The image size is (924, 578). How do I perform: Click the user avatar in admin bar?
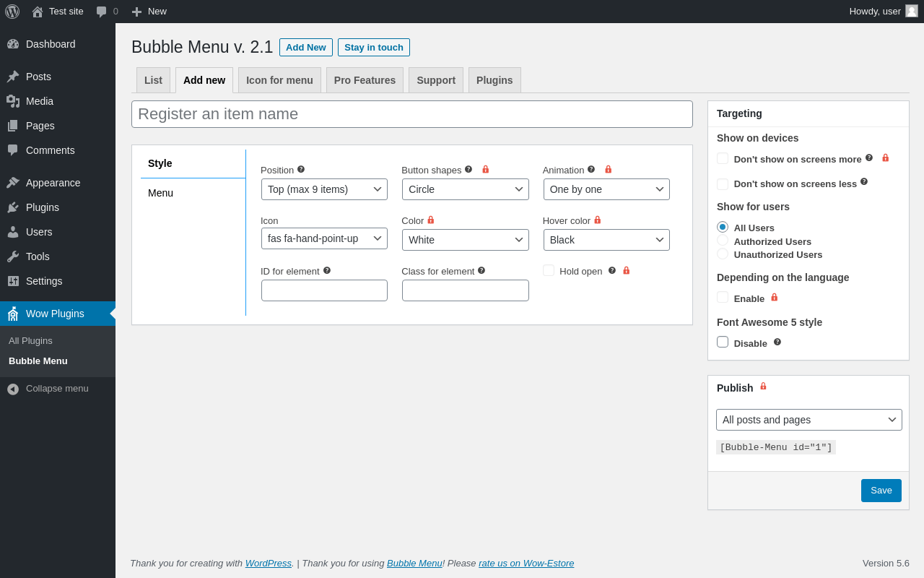[912, 11]
